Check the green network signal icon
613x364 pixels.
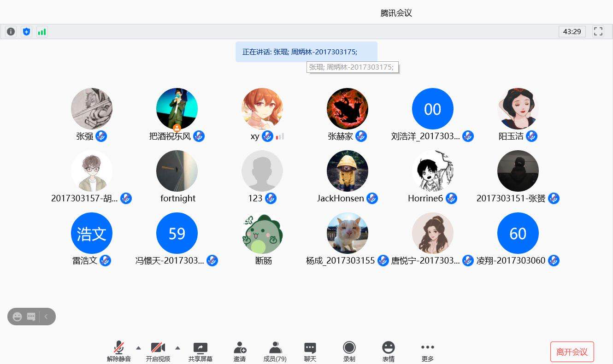click(x=42, y=32)
